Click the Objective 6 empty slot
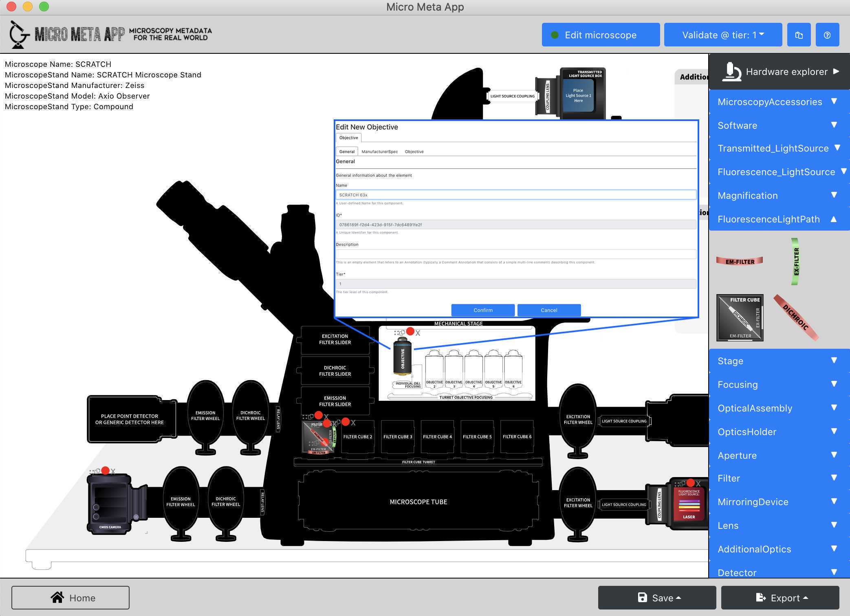The image size is (850, 616). coord(513,369)
